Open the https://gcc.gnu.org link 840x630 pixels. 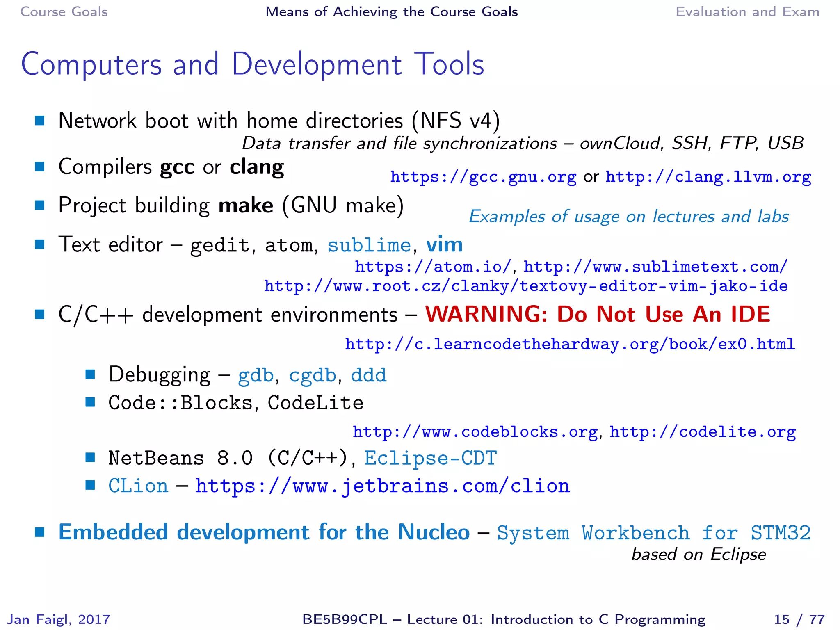(483, 177)
